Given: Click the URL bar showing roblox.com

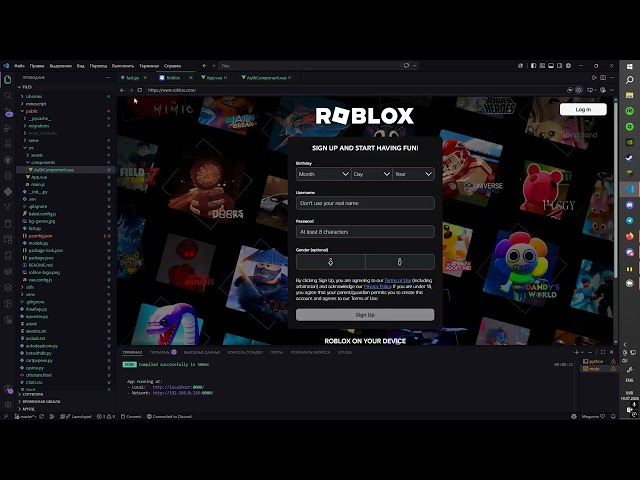Looking at the screenshot, I should point(355,90).
